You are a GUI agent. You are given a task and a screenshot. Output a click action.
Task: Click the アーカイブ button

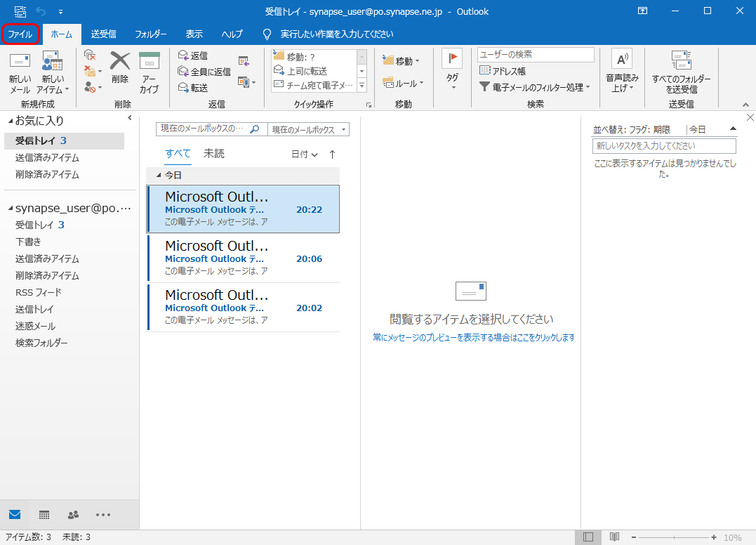coord(150,73)
